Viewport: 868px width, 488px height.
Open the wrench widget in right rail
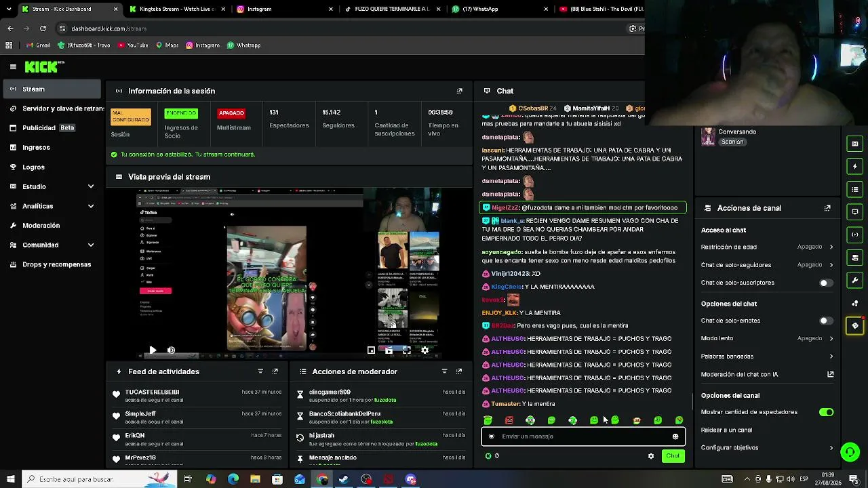coord(855,280)
